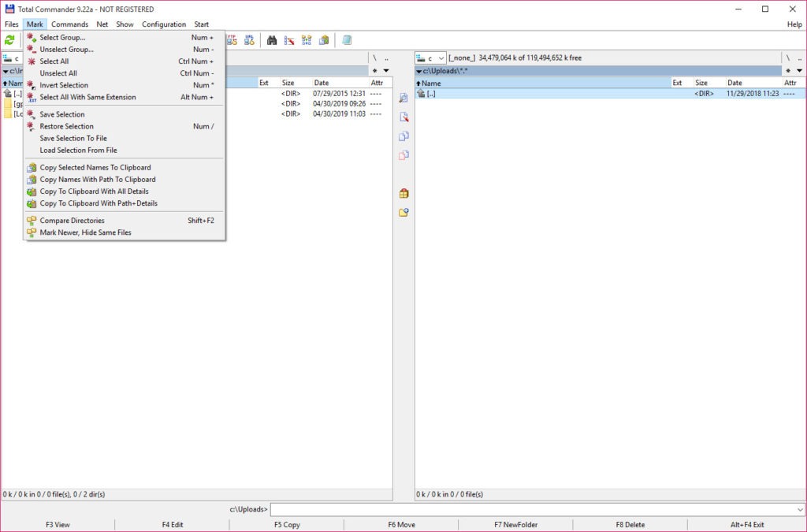
Task: Open the Net menu
Action: (x=102, y=24)
